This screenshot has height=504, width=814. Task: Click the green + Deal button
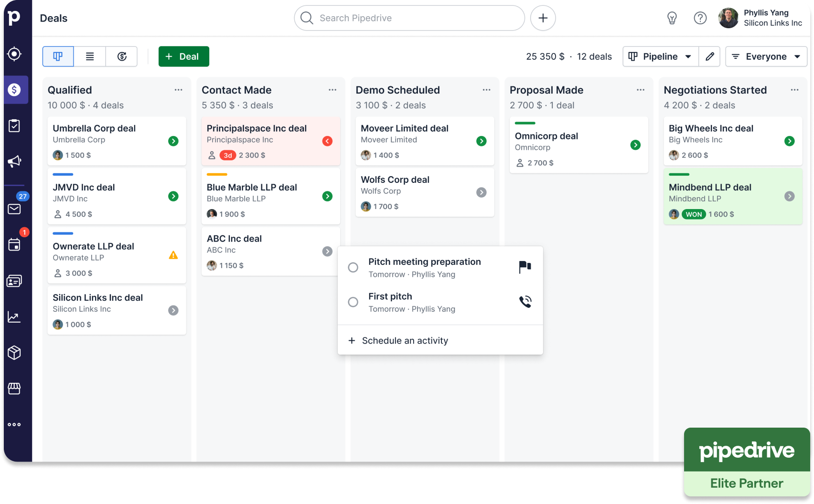pyautogui.click(x=183, y=56)
